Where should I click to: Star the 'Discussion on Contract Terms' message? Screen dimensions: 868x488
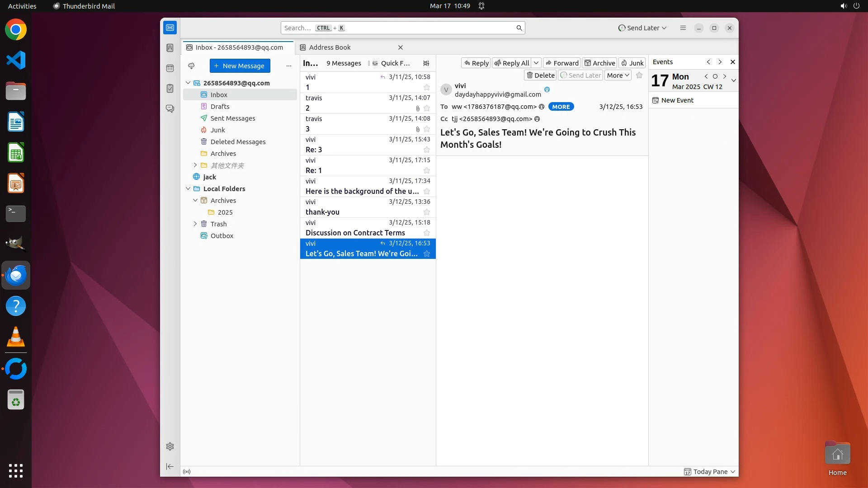click(426, 233)
